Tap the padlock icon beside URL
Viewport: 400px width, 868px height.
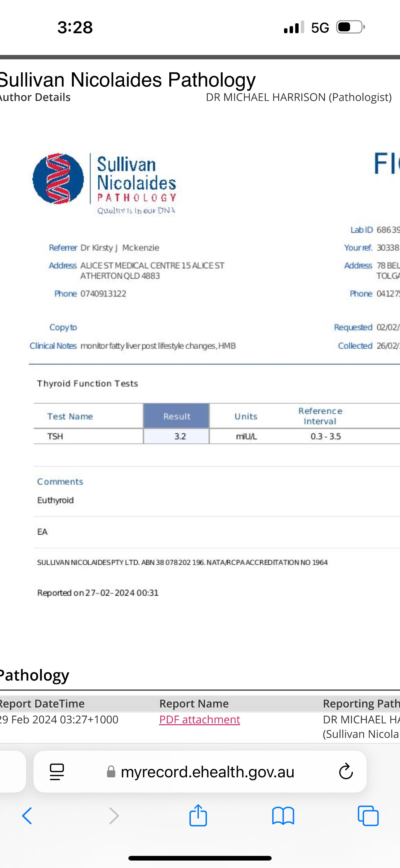111,772
